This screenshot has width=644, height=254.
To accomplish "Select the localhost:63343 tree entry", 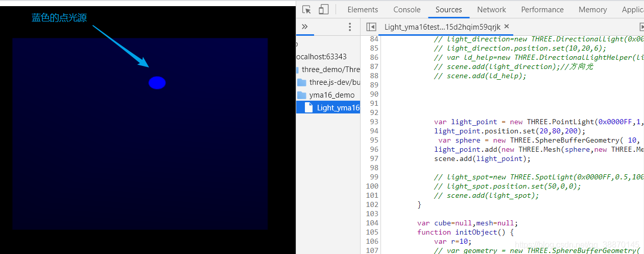I will click(x=321, y=57).
